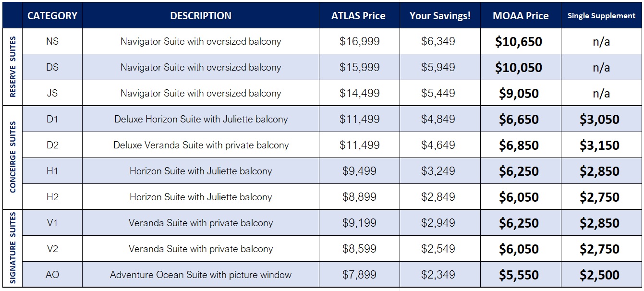Select the SIGNATURE SUITES vertical label
The height and width of the screenshot is (291, 644).
tap(12, 248)
